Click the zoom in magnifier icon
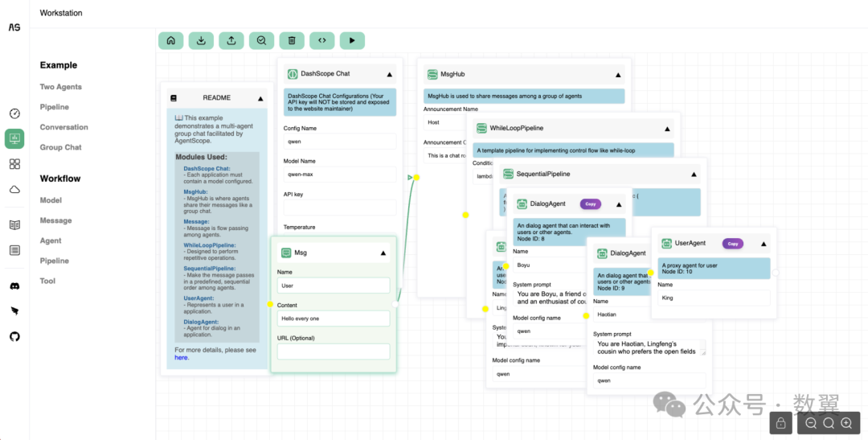This screenshot has height=440, width=868. pos(846,423)
